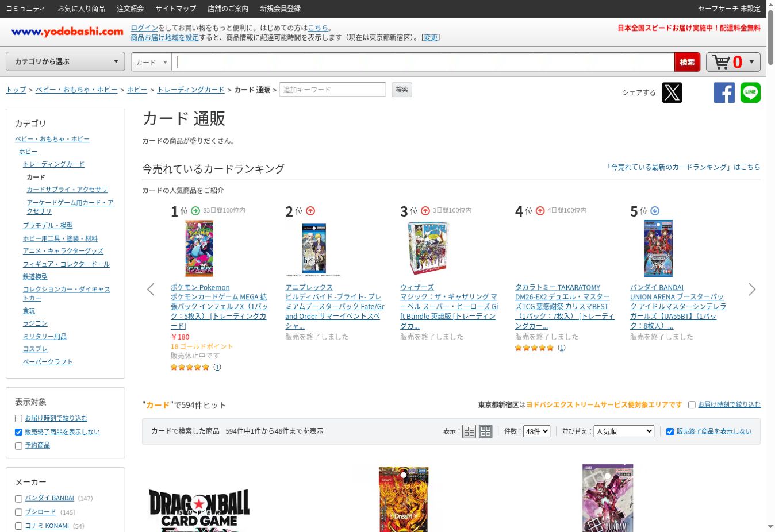775x532 pixels.
Task: Toggle sidebar お届け時刻で絞り込む checkbox
Action: click(x=18, y=419)
